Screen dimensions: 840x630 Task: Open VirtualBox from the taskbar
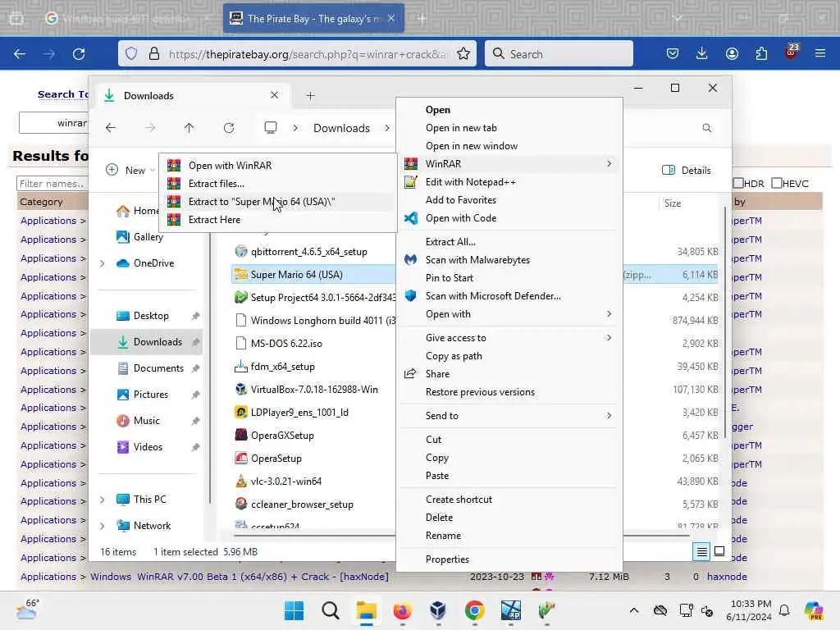(x=438, y=610)
